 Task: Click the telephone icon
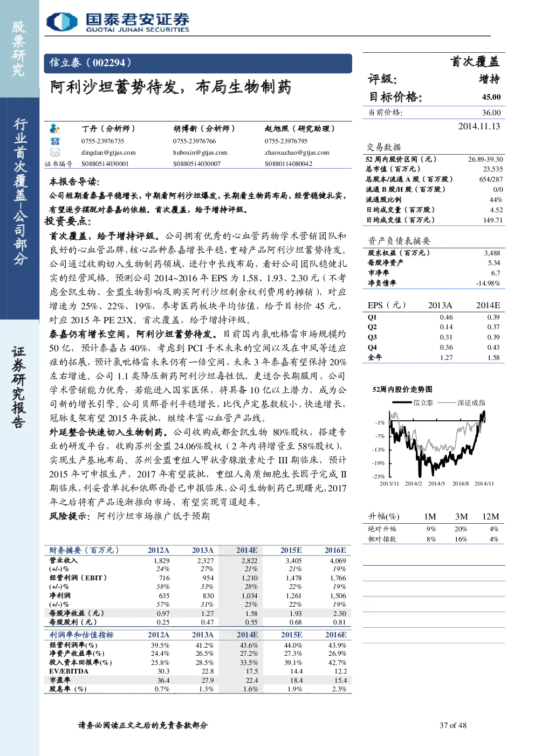click(x=54, y=141)
